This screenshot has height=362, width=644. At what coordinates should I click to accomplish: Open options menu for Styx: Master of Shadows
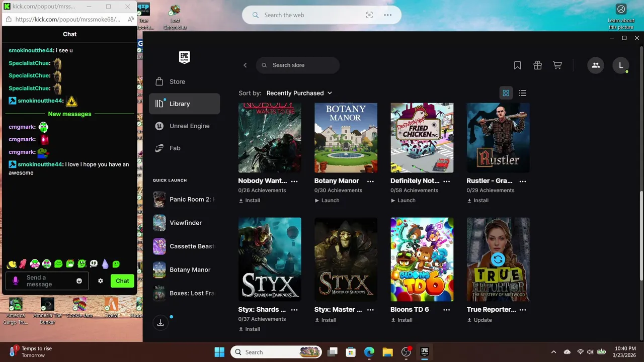370,310
